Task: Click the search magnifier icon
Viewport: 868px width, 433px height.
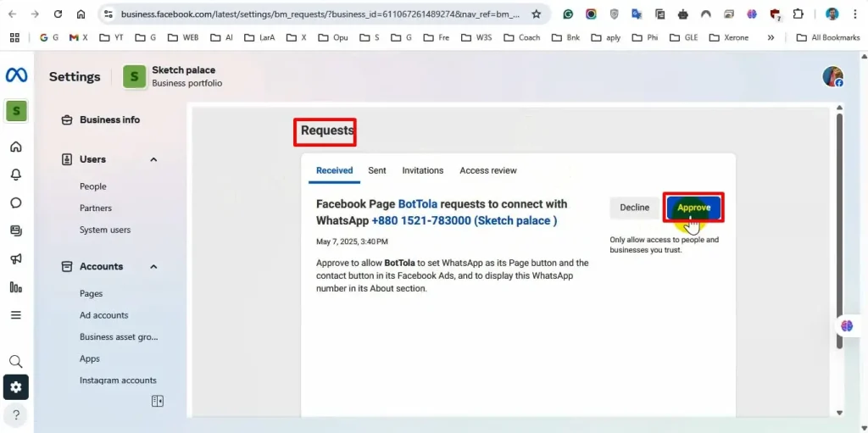Action: tap(16, 362)
